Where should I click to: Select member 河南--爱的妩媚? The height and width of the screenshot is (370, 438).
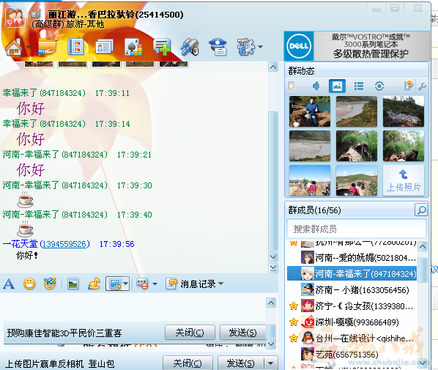click(x=352, y=258)
